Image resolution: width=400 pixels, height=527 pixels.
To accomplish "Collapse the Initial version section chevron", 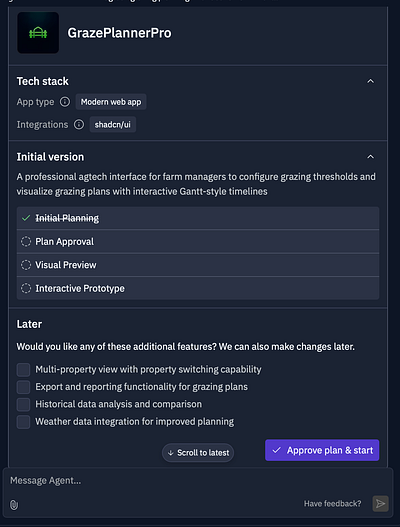I will coord(370,157).
